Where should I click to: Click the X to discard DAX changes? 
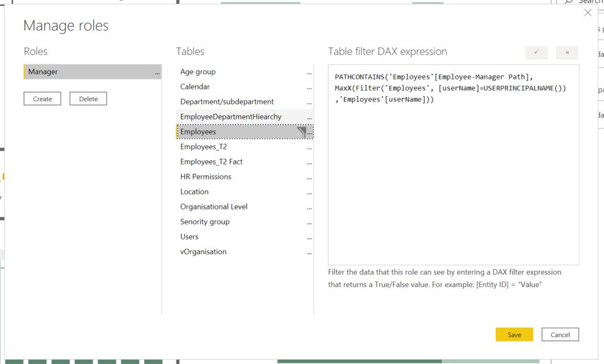coord(567,53)
